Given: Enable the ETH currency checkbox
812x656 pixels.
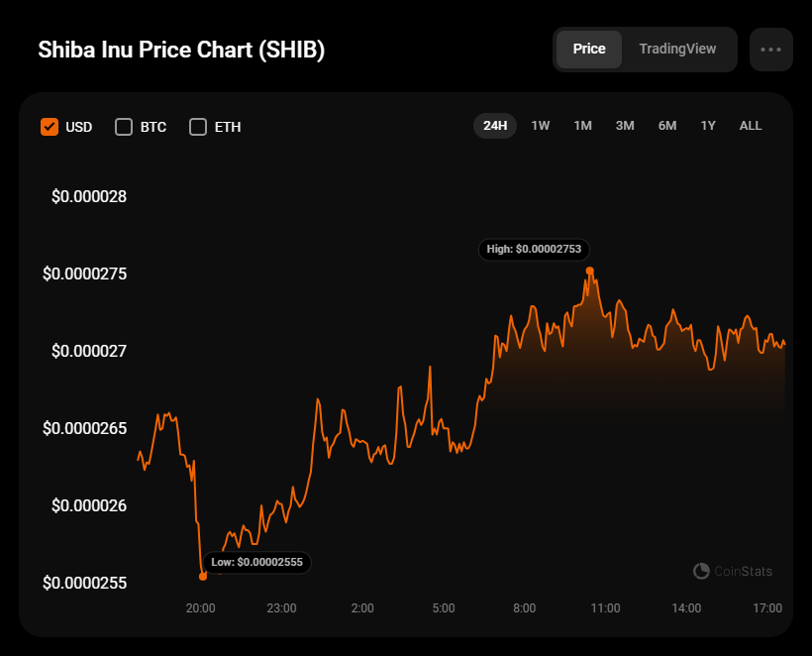Looking at the screenshot, I should click(198, 127).
